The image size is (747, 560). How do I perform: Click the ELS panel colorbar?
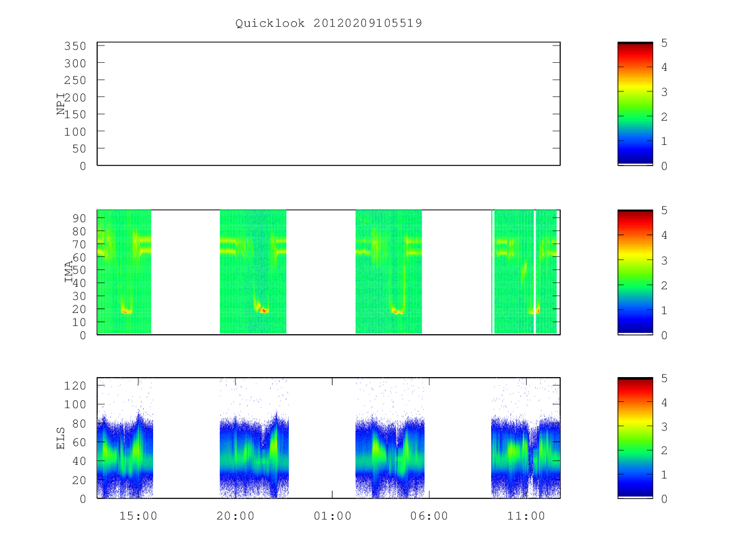pos(635,438)
